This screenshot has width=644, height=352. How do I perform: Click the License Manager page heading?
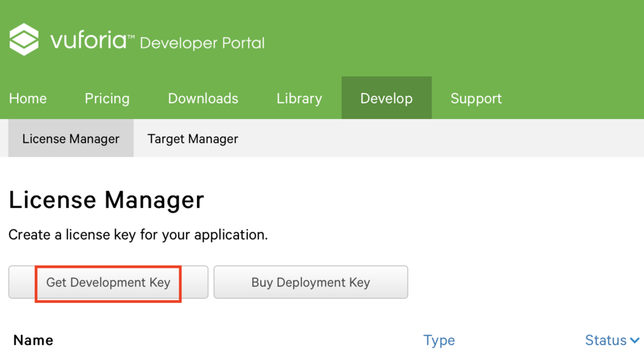106,200
